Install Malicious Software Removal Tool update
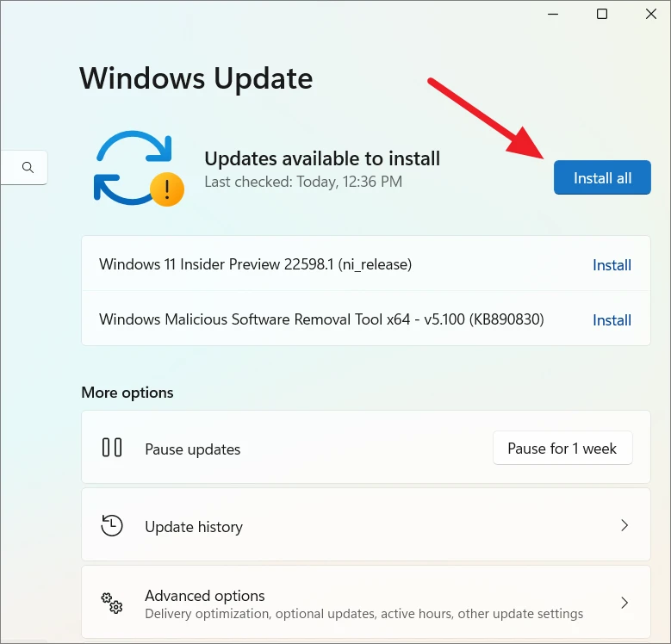 pos(612,320)
